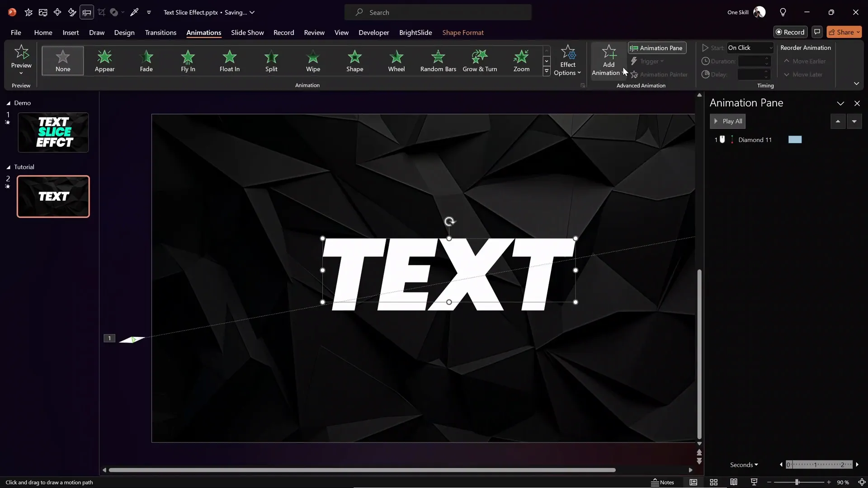Click in the Search box
Screen dimensions: 868x488
pos(438,12)
